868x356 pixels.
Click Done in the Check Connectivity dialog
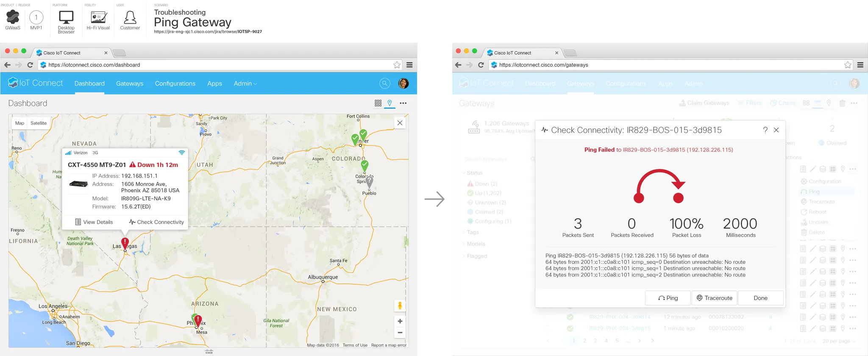click(x=761, y=298)
